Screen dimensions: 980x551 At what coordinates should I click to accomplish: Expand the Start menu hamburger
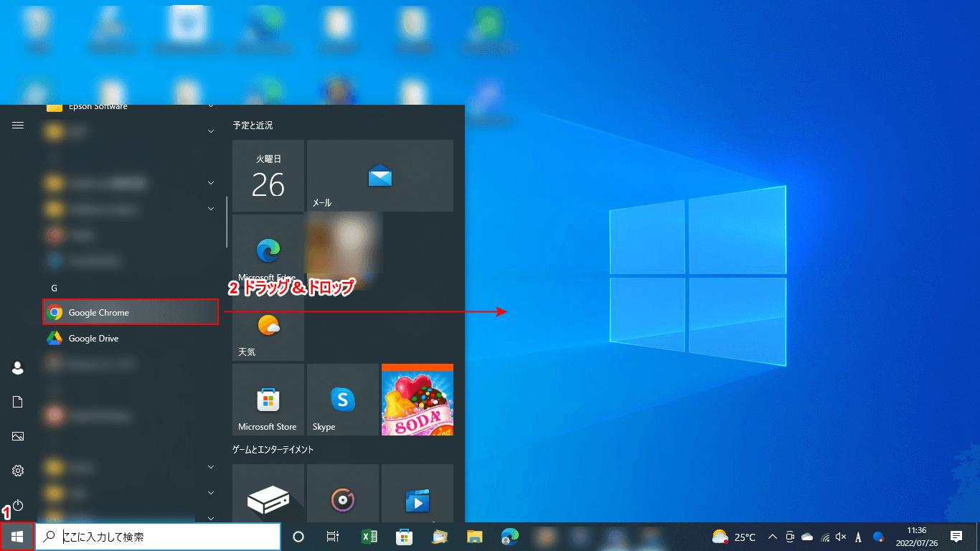[x=18, y=125]
